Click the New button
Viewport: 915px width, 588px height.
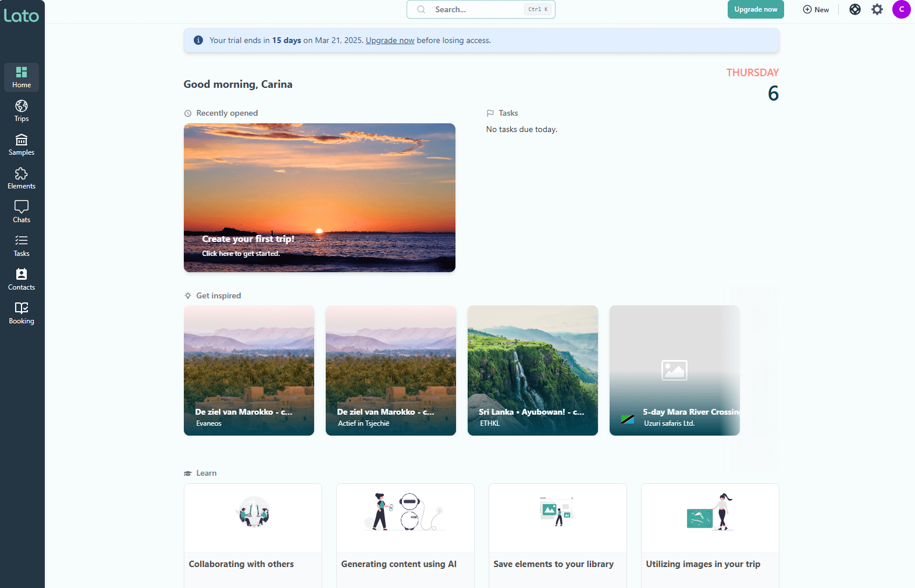click(x=816, y=9)
